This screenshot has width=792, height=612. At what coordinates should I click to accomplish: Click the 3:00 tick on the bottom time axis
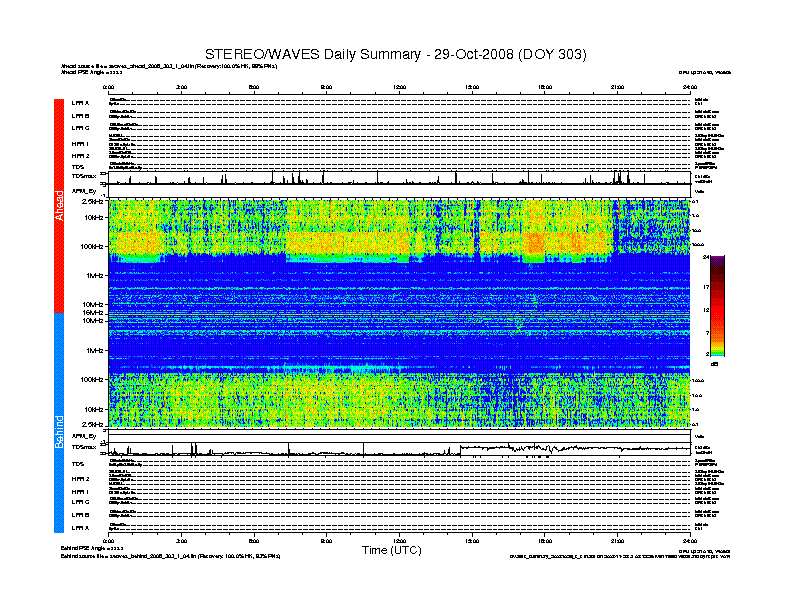click(181, 541)
